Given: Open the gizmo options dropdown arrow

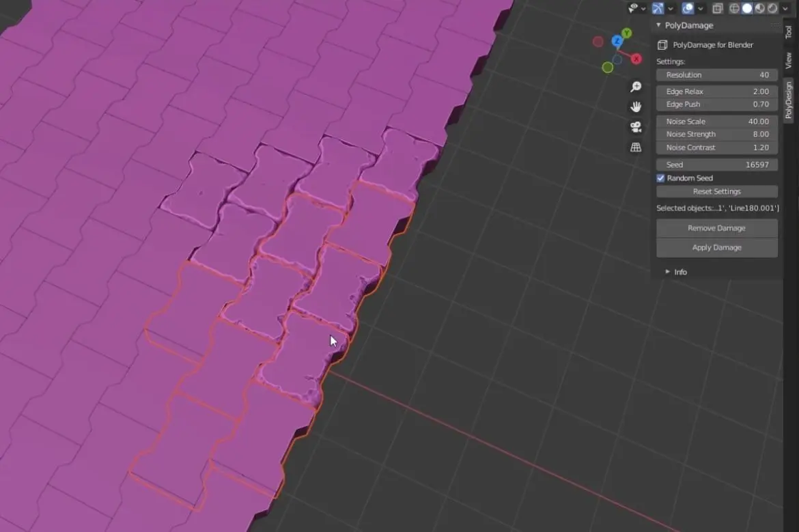Looking at the screenshot, I should tap(671, 9).
